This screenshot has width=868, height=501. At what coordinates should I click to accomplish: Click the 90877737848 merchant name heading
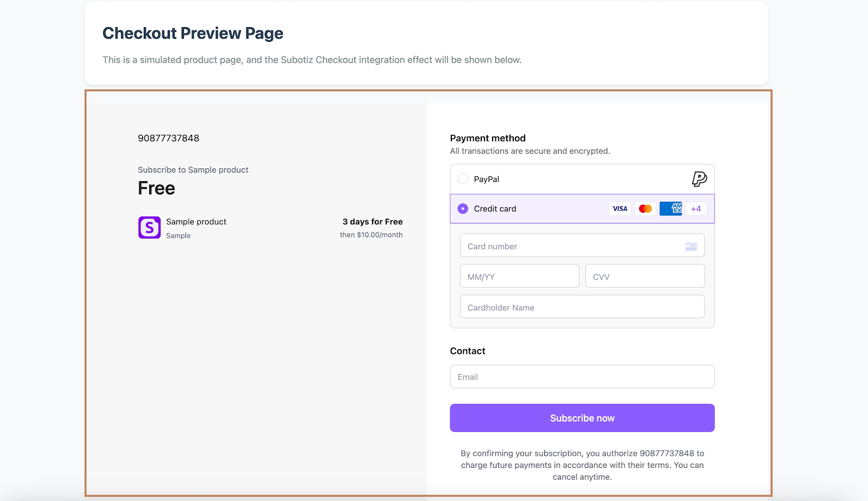click(x=169, y=138)
